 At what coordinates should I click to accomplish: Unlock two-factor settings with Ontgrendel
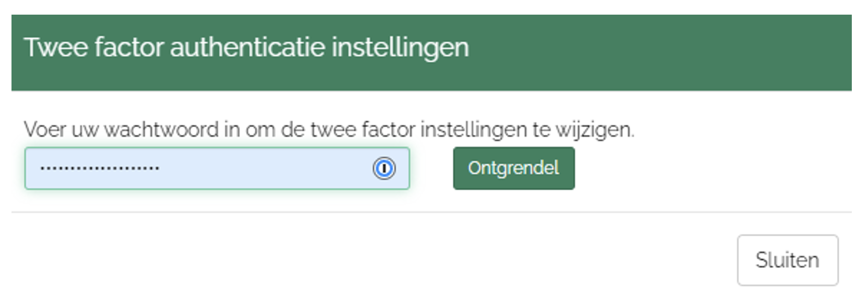click(513, 168)
